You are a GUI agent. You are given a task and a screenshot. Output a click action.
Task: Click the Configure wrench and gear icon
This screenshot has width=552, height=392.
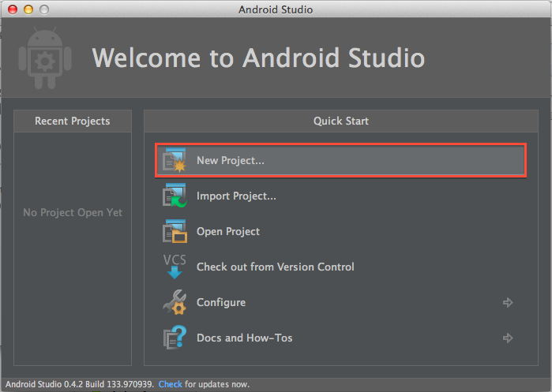point(175,302)
